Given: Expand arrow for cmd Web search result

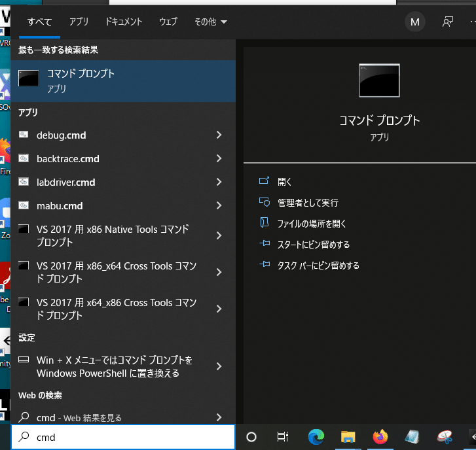Looking at the screenshot, I should (x=219, y=417).
